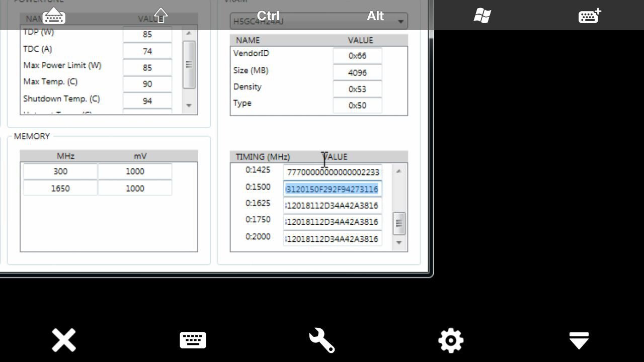Click the timing list scroll up arrow
The image size is (644, 362).
pyautogui.click(x=398, y=171)
